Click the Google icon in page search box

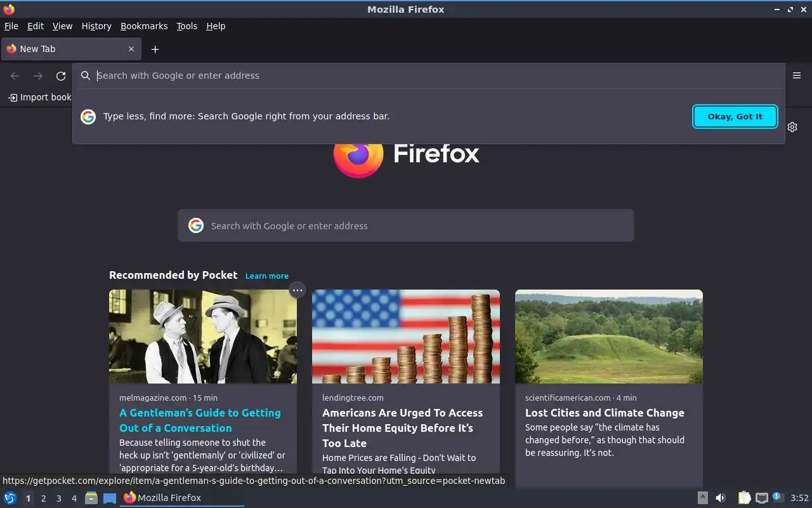click(196, 225)
